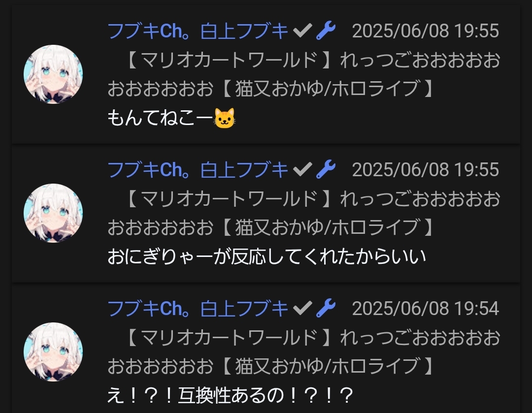
Task: Click the avatar on the 互換性あるの comment
Action: pos(53,352)
